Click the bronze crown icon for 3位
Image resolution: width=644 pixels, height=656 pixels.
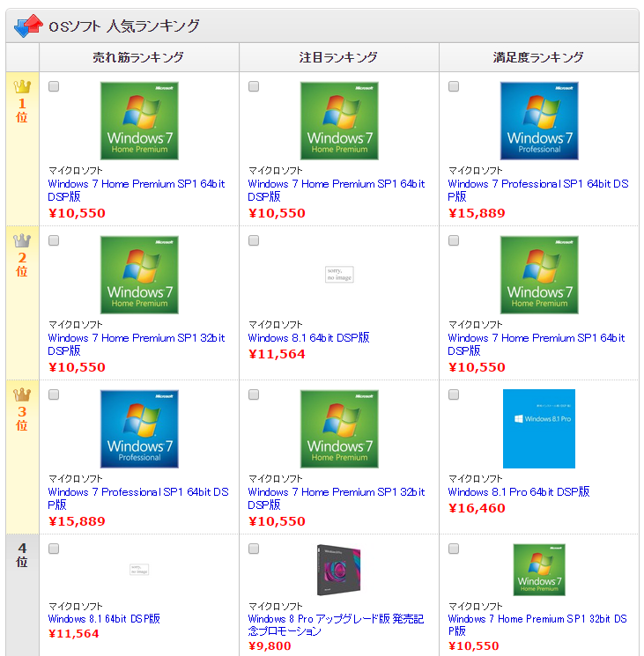click(22, 394)
